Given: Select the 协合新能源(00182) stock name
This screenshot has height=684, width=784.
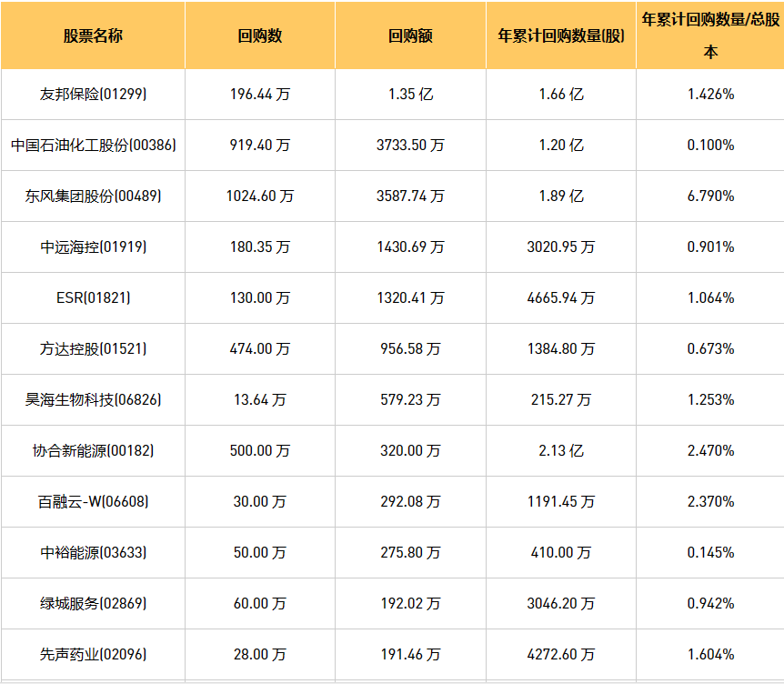Looking at the screenshot, I should pos(93,450).
